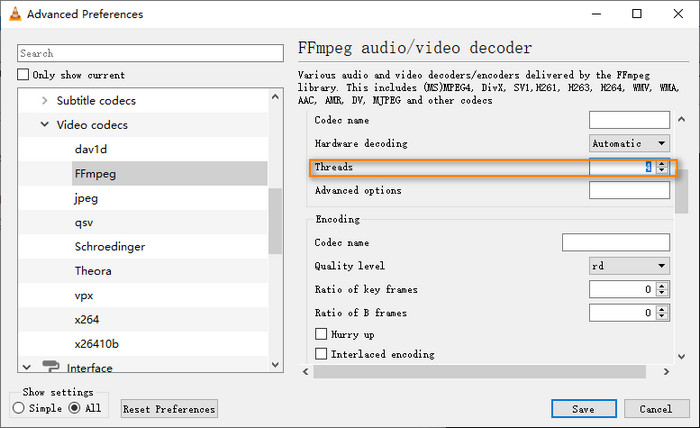Viewport: 700px width, 428px height.
Task: Click the Cancel button
Action: (x=655, y=409)
